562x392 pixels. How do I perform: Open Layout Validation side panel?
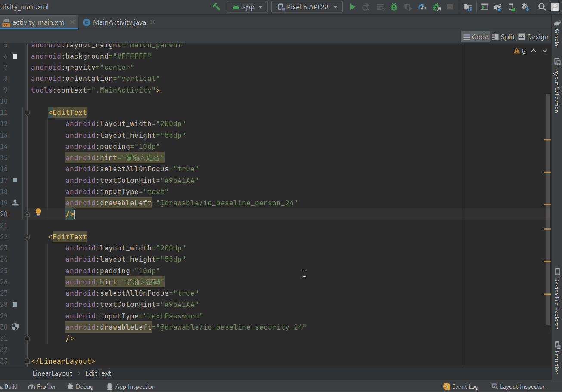click(x=557, y=85)
